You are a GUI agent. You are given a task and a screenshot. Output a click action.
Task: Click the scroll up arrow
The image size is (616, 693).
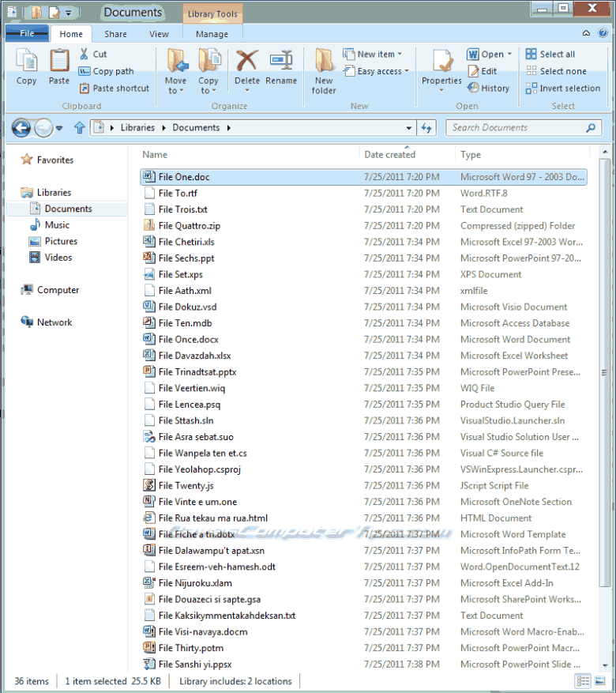(x=604, y=152)
